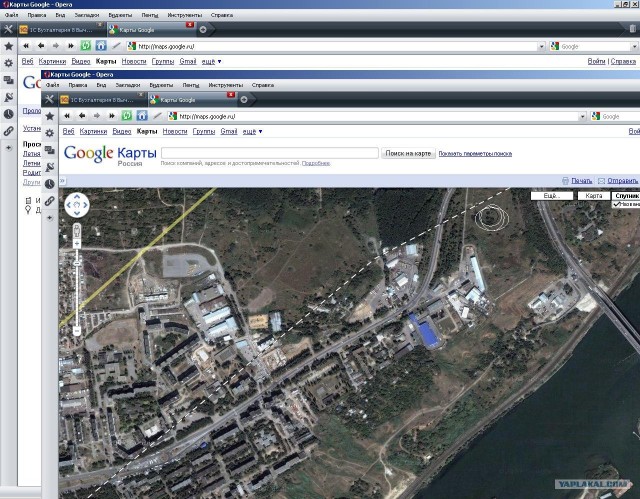Click the pan-right arrow on the map control

tap(85, 205)
